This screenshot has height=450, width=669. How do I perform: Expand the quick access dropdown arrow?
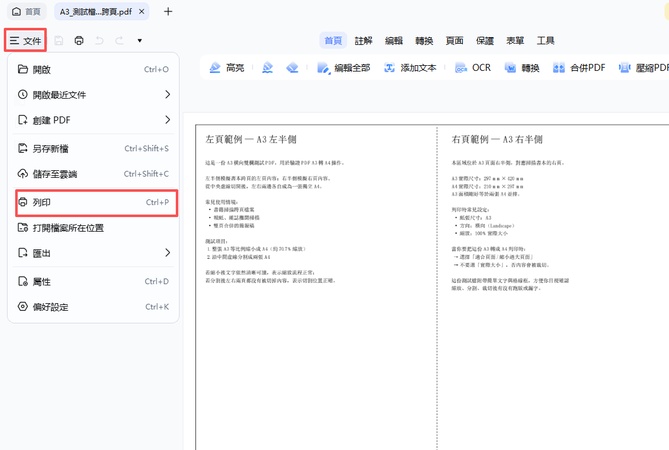(x=140, y=41)
